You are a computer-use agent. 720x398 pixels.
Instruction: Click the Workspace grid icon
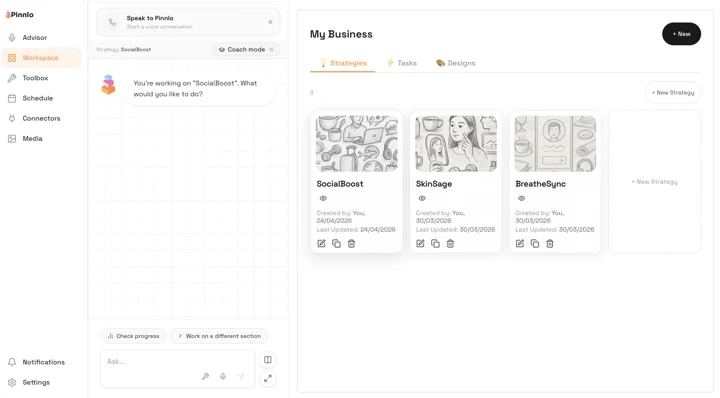click(12, 58)
